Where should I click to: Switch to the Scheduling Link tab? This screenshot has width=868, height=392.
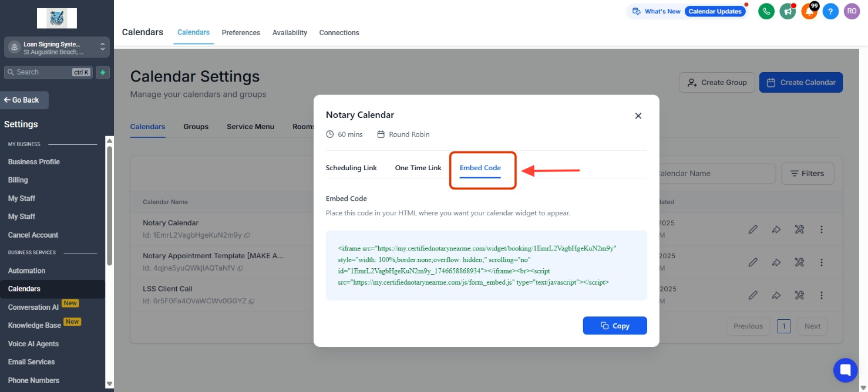pyautogui.click(x=351, y=168)
